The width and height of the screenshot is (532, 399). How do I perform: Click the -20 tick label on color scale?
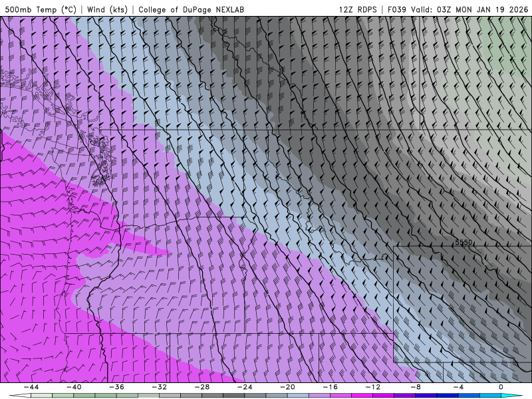[287, 387]
